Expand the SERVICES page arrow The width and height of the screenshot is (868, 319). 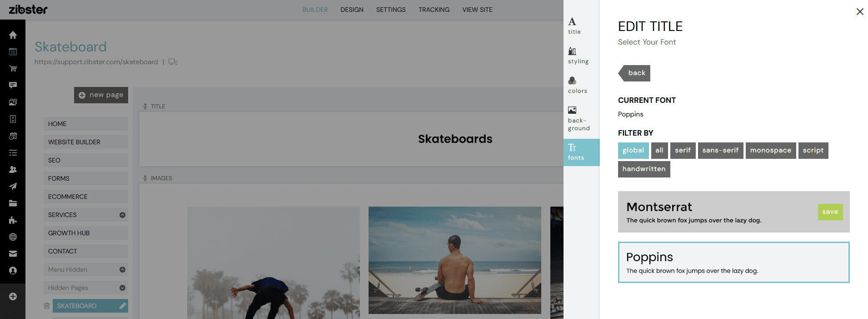tap(122, 215)
